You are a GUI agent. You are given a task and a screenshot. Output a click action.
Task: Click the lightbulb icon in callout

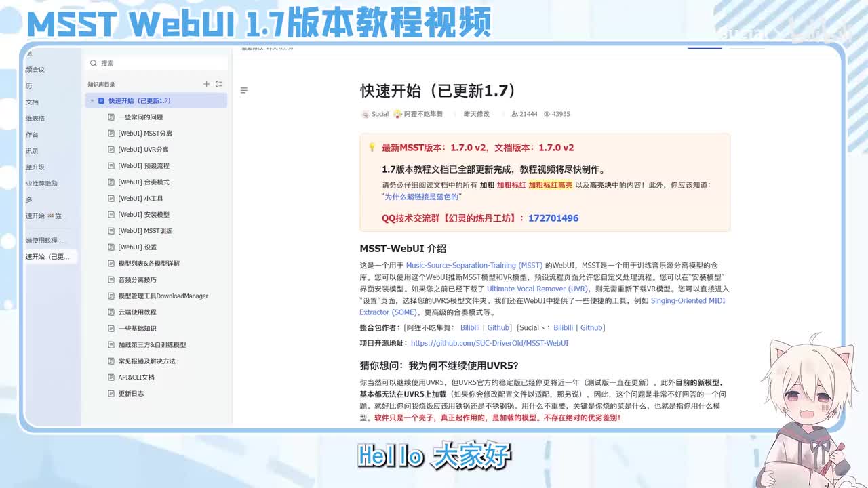(x=372, y=147)
